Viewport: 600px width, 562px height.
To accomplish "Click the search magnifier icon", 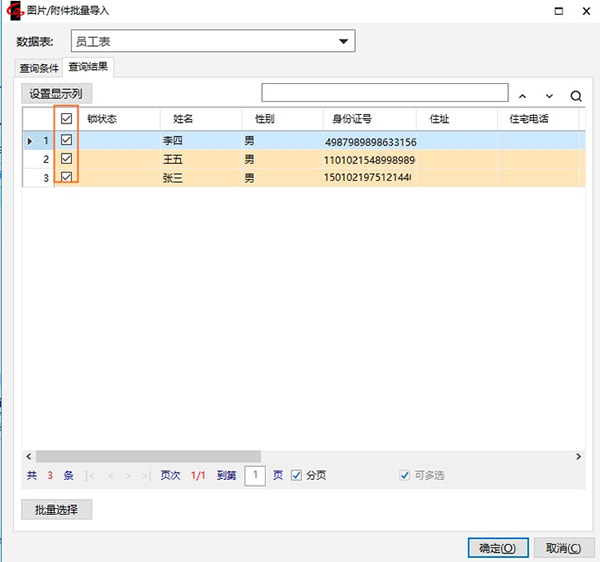I will [x=576, y=96].
